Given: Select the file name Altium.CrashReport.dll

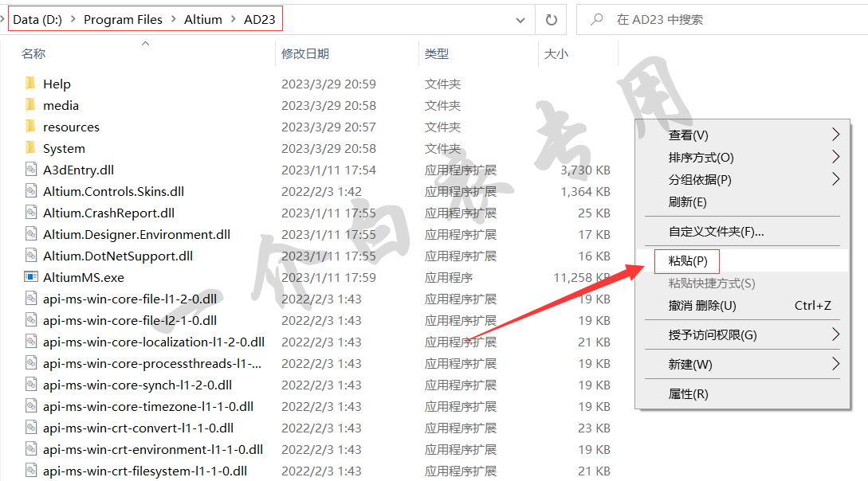Looking at the screenshot, I should pyautogui.click(x=108, y=213).
